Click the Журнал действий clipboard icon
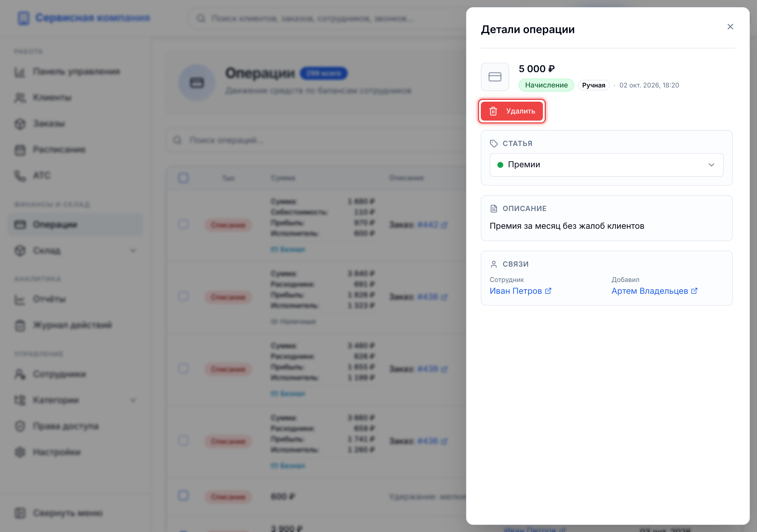 coord(20,325)
